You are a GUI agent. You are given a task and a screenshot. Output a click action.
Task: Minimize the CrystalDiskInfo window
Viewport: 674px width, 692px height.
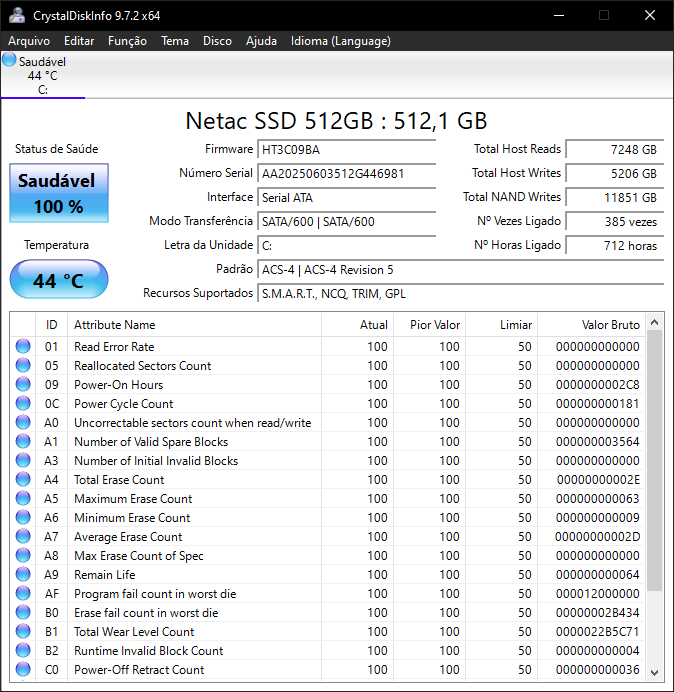(x=559, y=15)
